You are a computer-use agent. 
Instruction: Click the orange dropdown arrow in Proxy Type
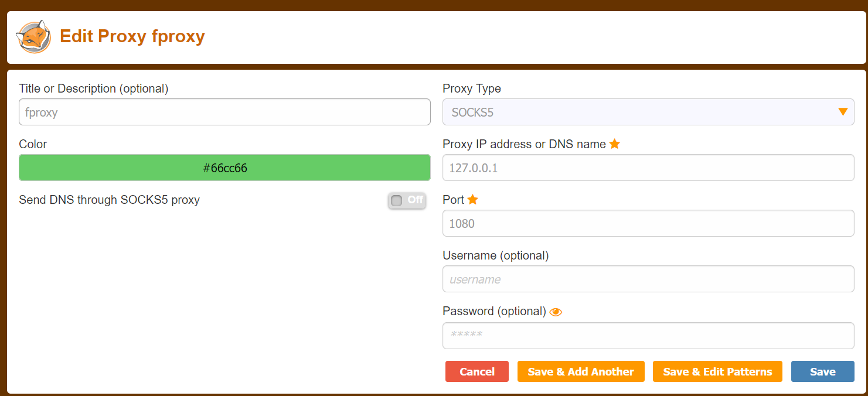[843, 111]
